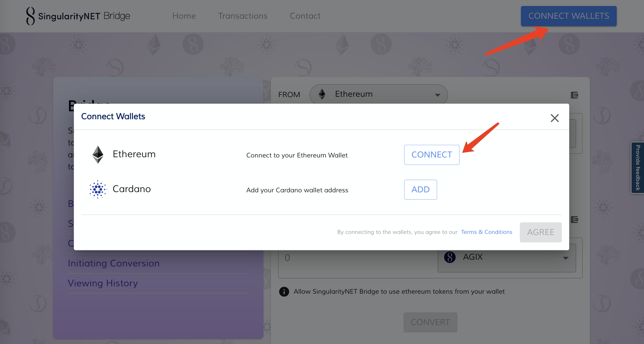Go to the Transactions page
The height and width of the screenshot is (344, 644).
(243, 16)
